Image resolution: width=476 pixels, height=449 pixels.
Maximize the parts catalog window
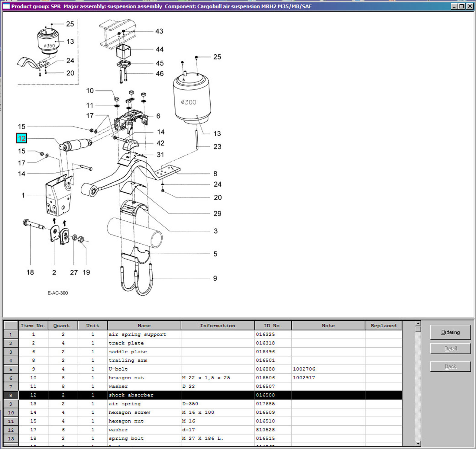pos(462,6)
